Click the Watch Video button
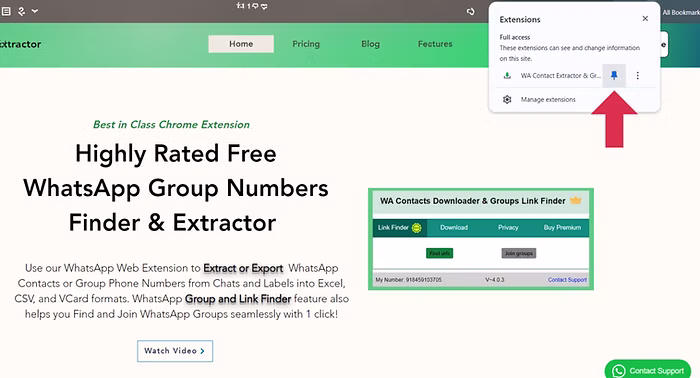 click(175, 351)
